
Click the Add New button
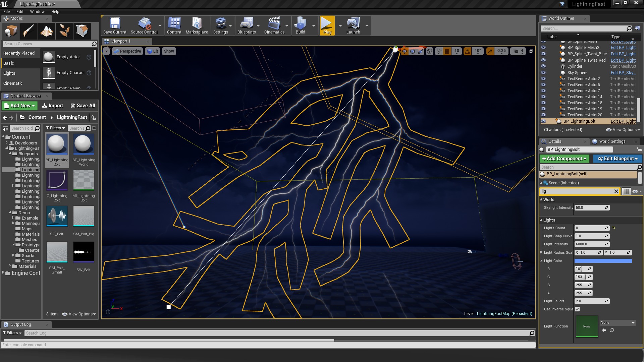coord(20,106)
